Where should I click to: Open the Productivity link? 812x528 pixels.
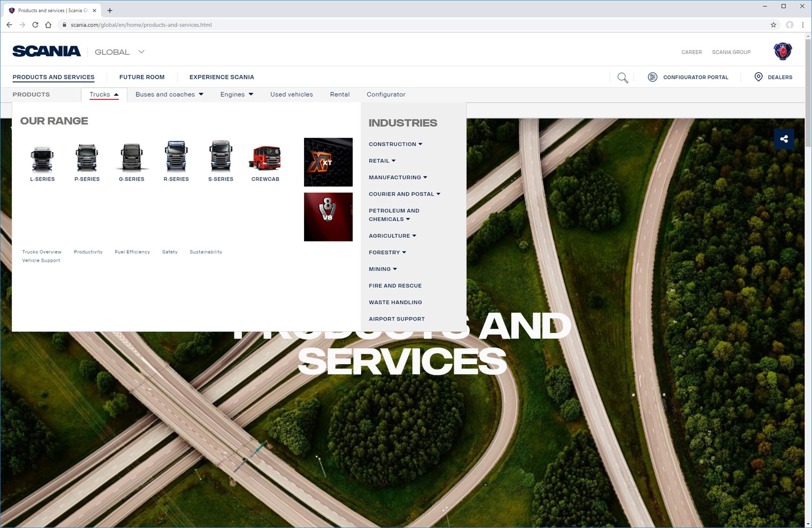click(88, 252)
